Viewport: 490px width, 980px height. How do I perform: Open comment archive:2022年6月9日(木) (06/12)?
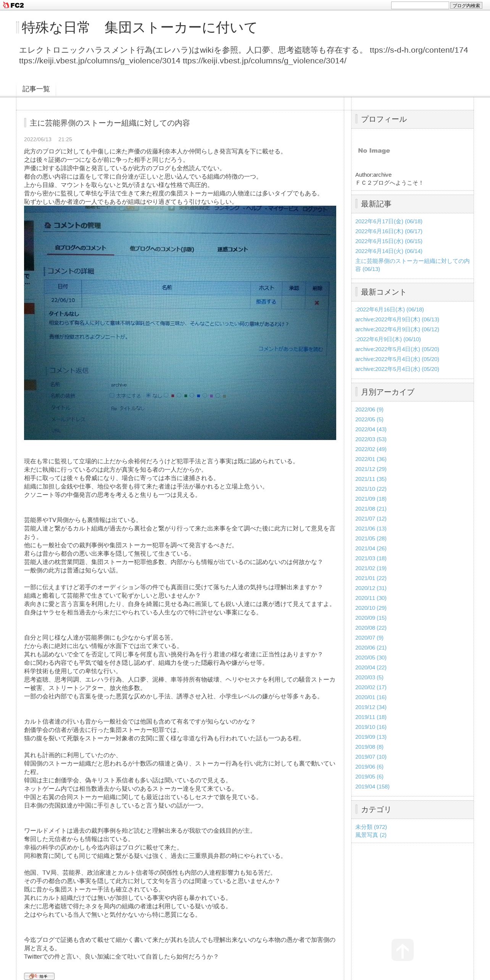point(397,329)
